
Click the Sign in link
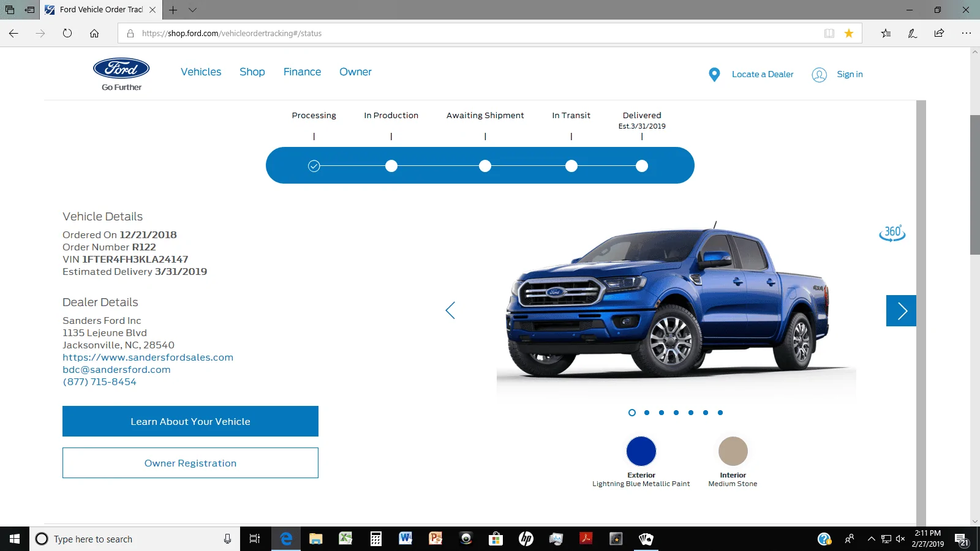point(850,74)
